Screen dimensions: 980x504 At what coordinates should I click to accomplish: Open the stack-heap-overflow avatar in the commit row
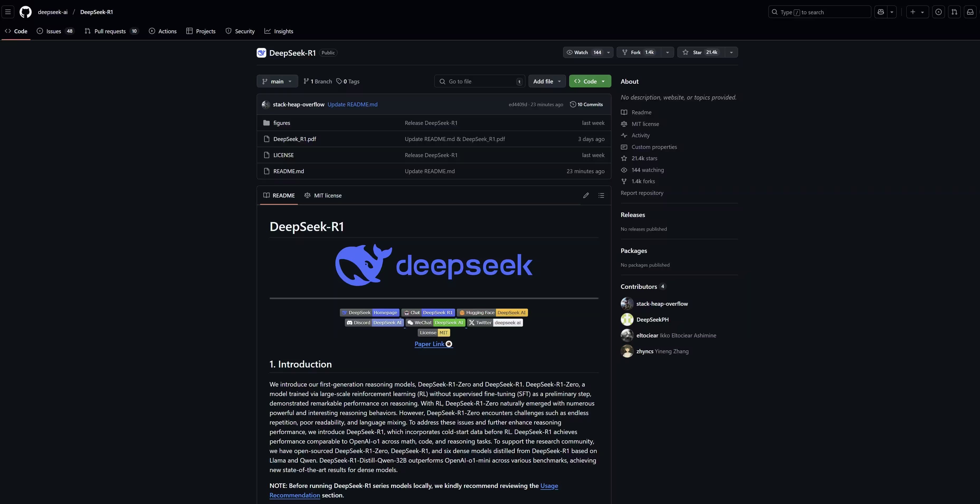(x=266, y=104)
